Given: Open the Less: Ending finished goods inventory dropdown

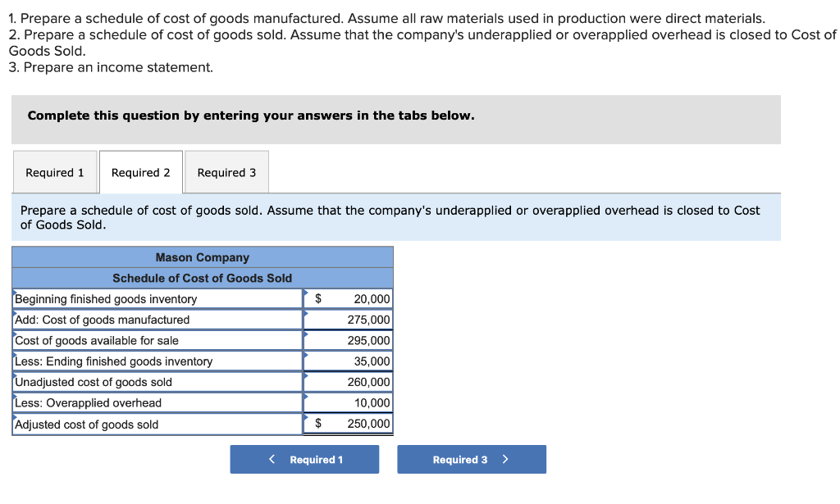Looking at the screenshot, I should [157, 361].
